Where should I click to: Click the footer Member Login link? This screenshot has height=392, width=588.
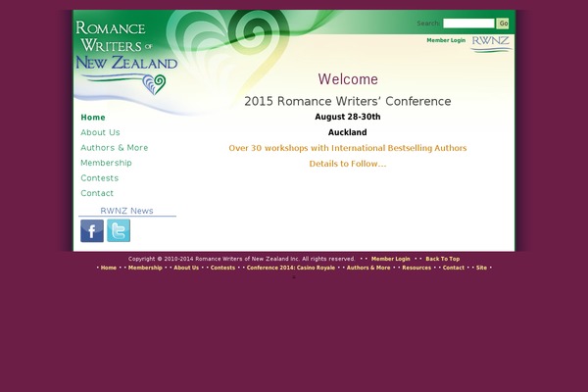[x=390, y=259]
